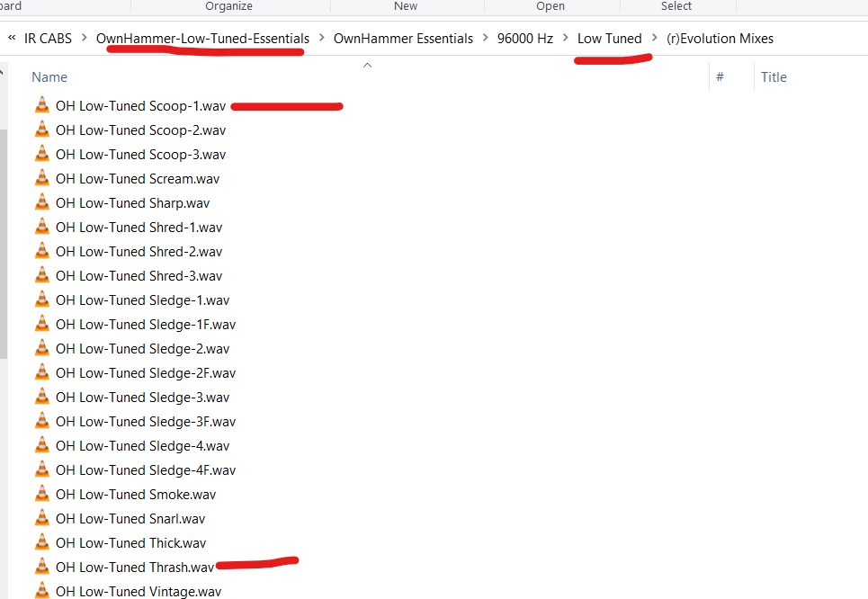Click the Select ribbon group label
Image resolution: width=868 pixels, height=599 pixels.
(676, 6)
